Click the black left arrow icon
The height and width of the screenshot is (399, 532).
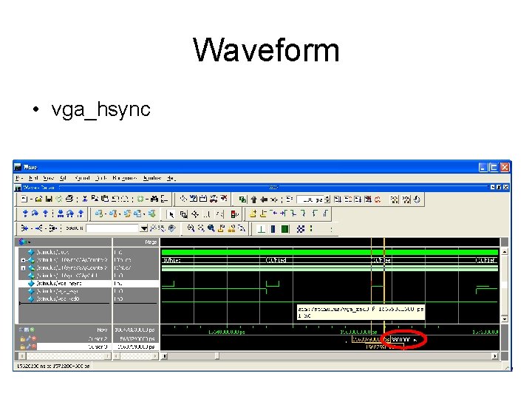pyautogui.click(x=264, y=199)
